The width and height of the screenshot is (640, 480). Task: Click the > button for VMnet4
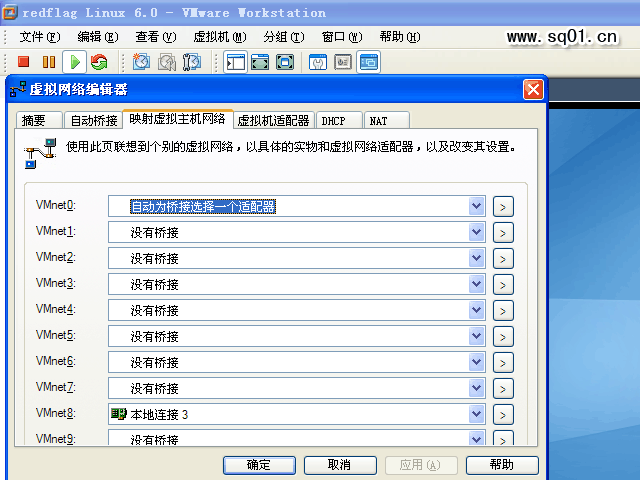(503, 311)
